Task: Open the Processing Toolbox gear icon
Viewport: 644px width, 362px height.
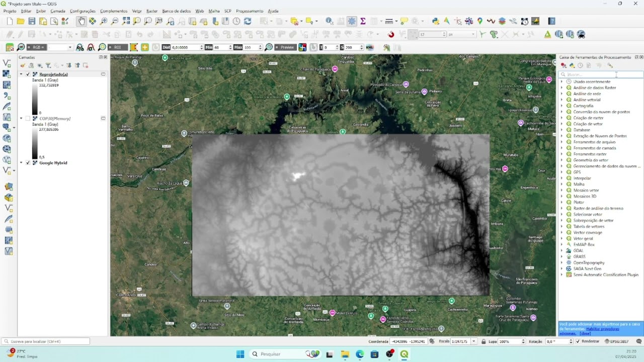Action: pyautogui.click(x=352, y=21)
